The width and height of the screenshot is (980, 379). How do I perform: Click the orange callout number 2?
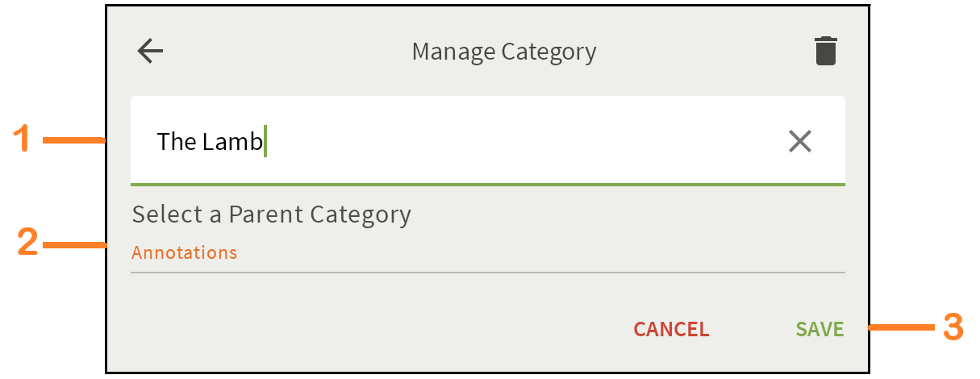(x=27, y=244)
